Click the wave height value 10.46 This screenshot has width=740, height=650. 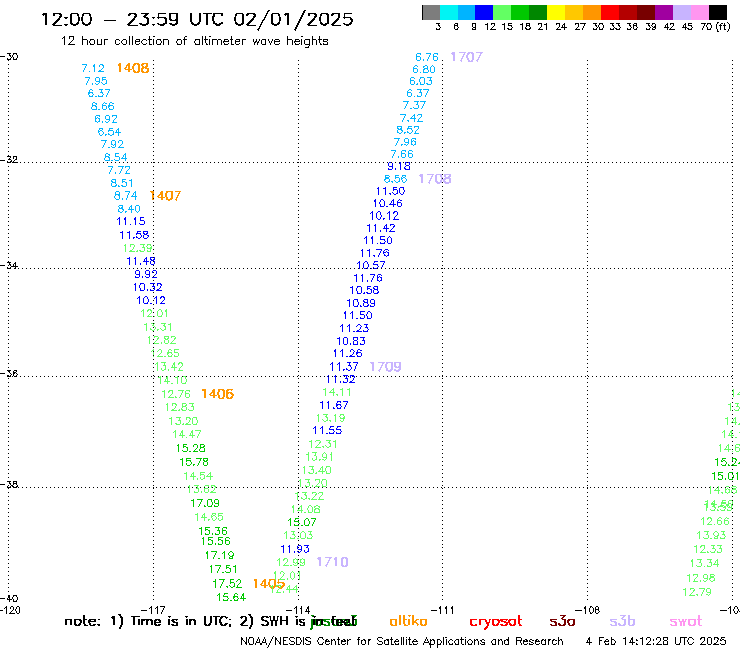[387, 203]
